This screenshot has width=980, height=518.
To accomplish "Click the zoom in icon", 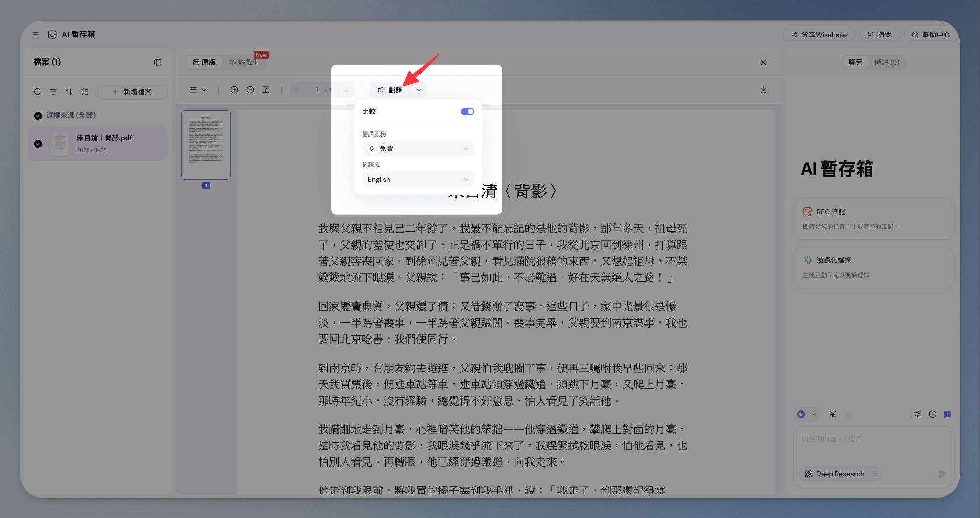I will coord(234,90).
